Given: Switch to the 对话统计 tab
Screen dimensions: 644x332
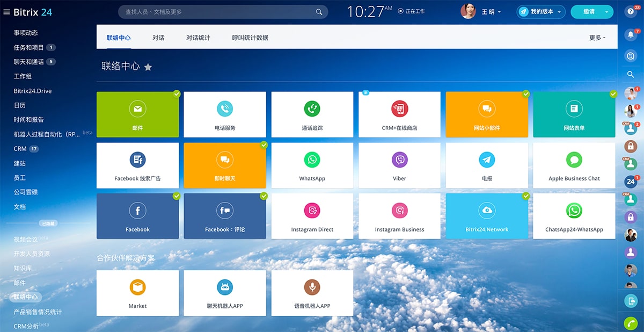Looking at the screenshot, I should (198, 38).
